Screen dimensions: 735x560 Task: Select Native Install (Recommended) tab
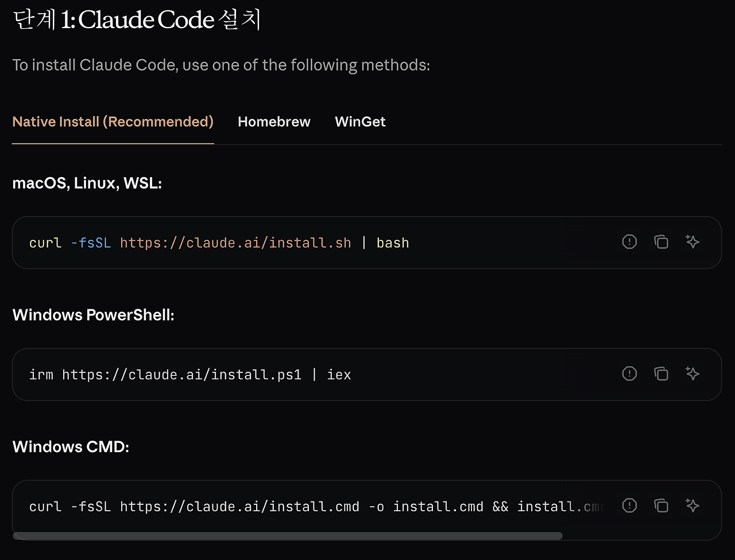[x=113, y=122]
